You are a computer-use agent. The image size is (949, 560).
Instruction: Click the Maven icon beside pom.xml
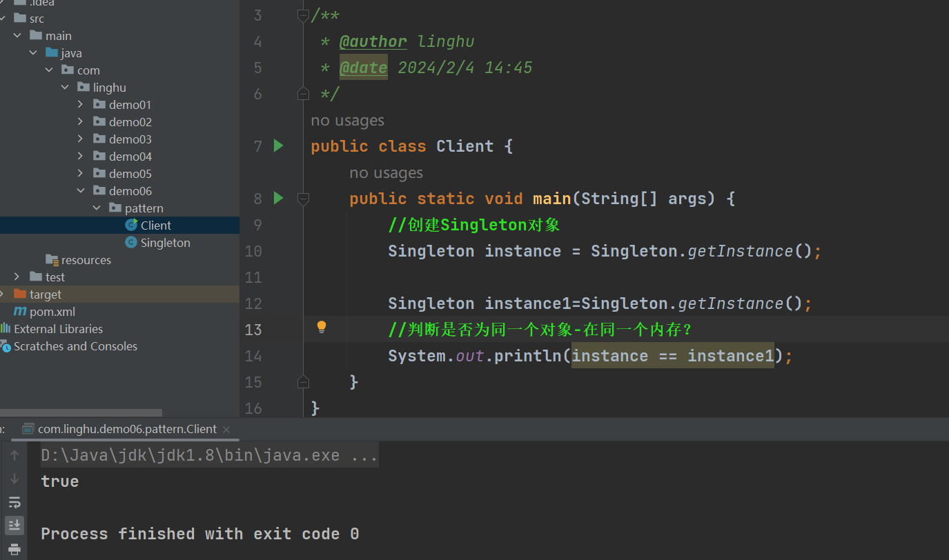20,312
